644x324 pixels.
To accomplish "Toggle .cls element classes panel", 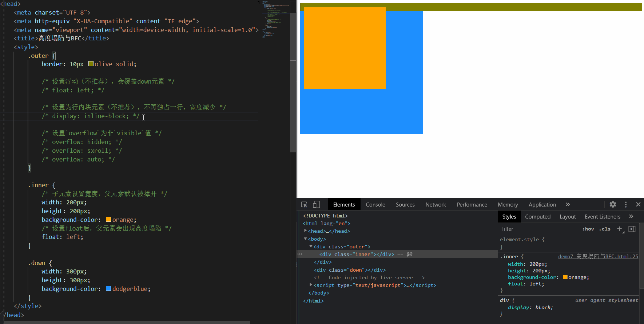I will 605,229.
